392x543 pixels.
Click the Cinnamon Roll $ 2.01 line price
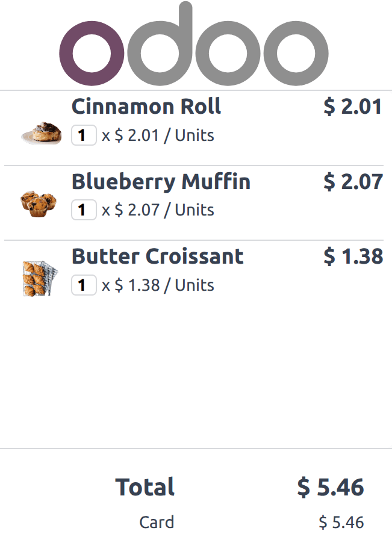click(x=353, y=107)
